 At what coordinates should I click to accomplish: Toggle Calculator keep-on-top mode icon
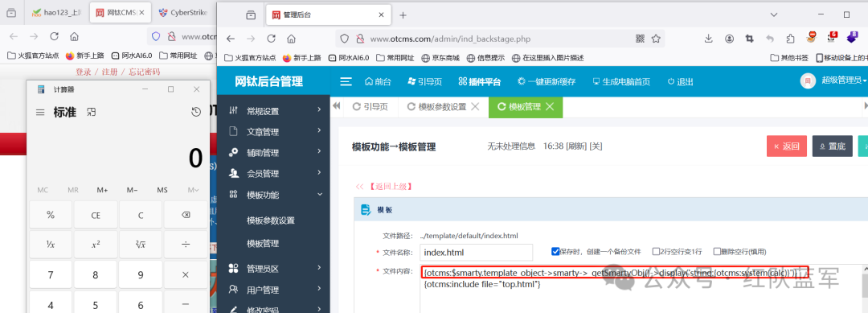[x=92, y=112]
